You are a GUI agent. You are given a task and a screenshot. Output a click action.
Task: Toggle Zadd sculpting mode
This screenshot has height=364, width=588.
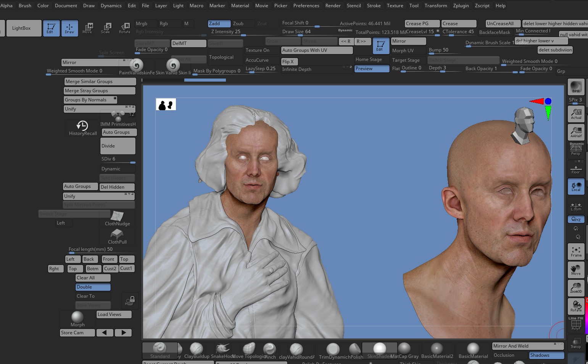click(x=218, y=23)
